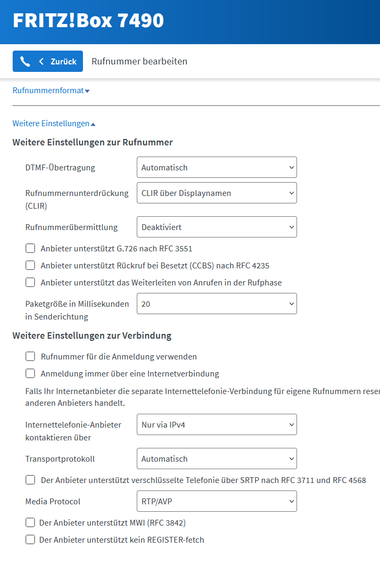Open the Paketgröße in Millisekunden dropdown
This screenshot has width=380, height=573.
(x=217, y=304)
